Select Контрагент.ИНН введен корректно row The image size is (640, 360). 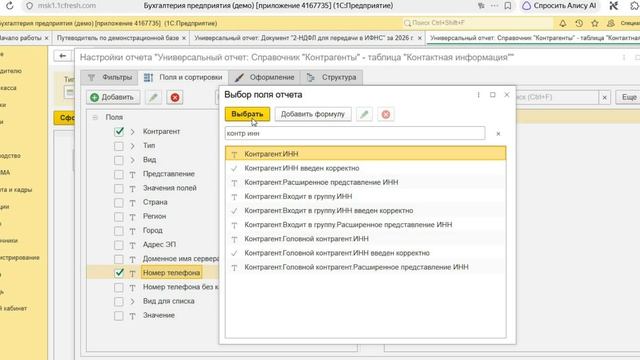pyautogui.click(x=366, y=168)
